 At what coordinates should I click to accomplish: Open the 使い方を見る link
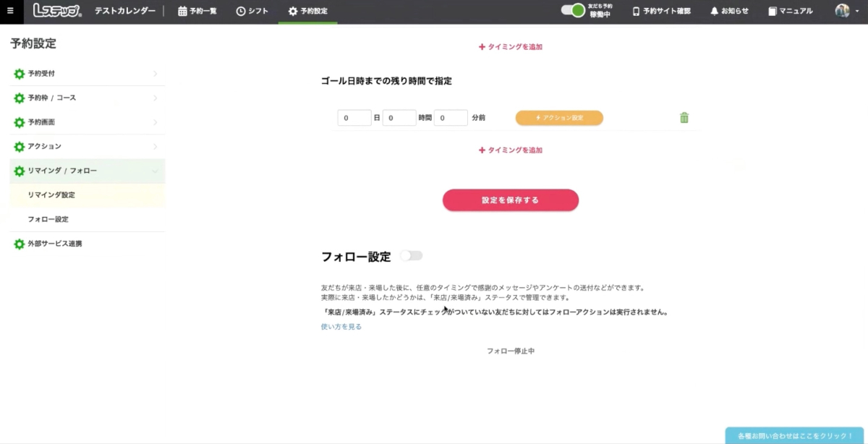tap(341, 327)
